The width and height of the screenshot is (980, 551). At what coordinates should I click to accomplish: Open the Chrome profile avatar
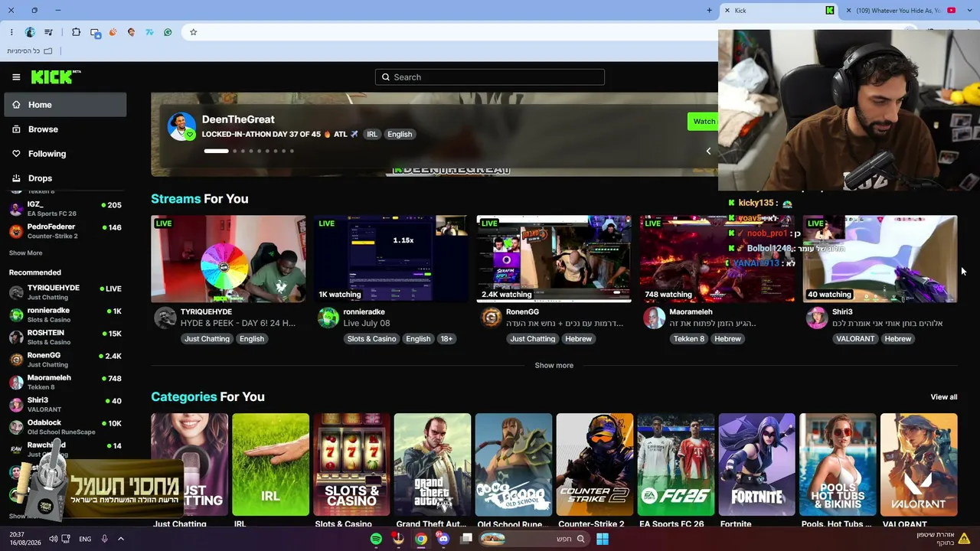pos(30,32)
